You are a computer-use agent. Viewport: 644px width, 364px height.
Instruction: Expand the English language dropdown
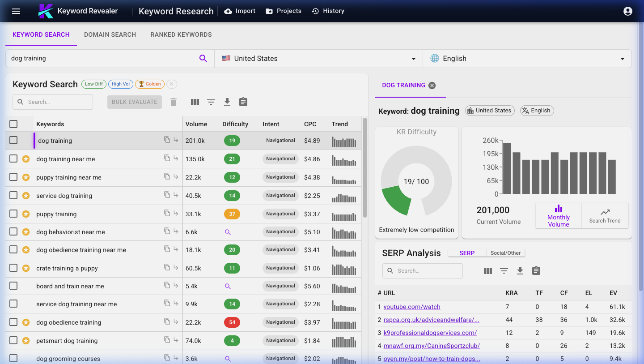coord(527,58)
